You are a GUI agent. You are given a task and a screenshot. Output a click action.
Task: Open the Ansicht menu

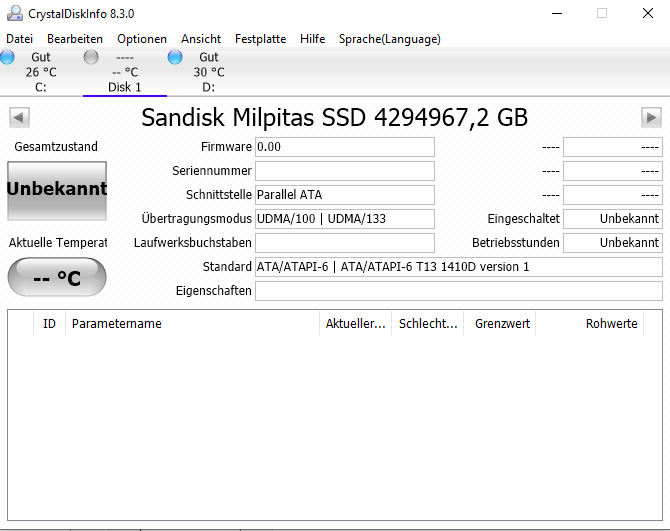click(201, 39)
